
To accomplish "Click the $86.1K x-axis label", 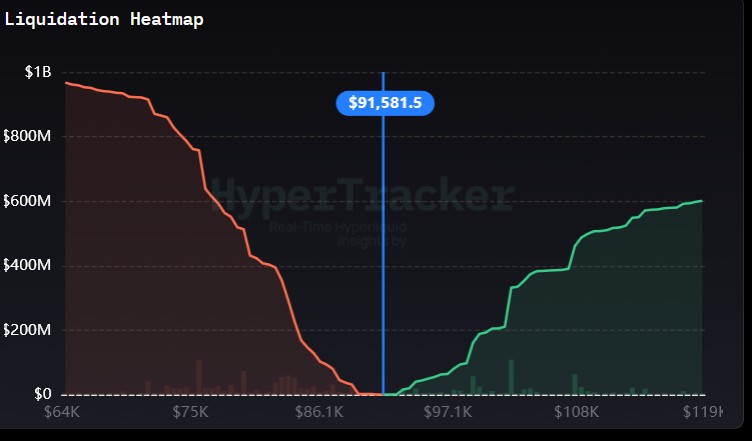I will click(320, 413).
